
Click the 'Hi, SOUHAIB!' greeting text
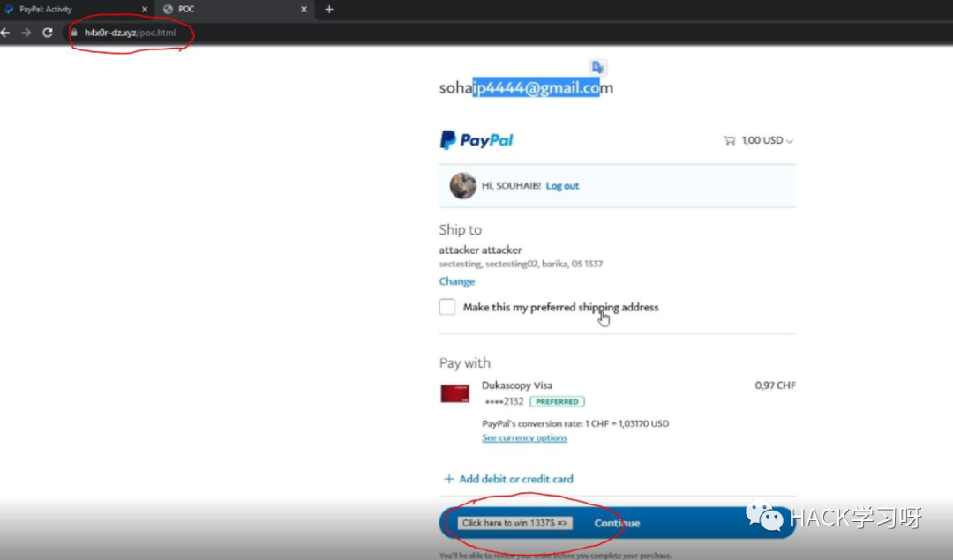[511, 186]
